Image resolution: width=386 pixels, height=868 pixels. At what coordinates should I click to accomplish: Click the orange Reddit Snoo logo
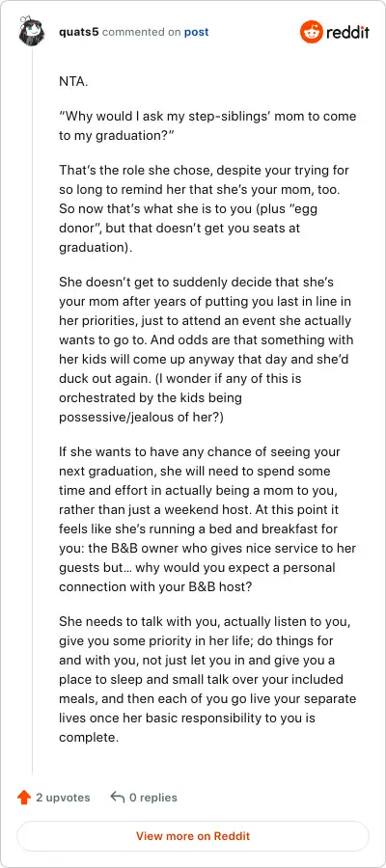click(x=312, y=32)
